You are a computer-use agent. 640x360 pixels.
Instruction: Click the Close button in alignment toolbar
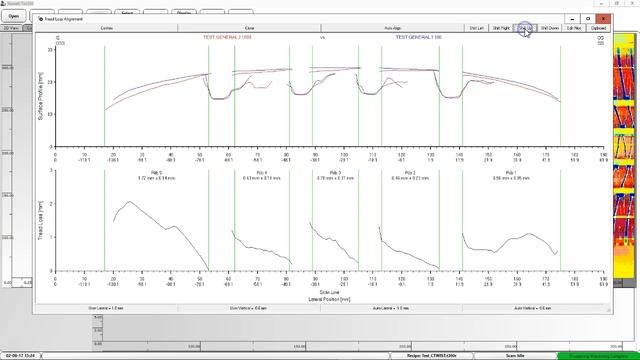point(249,28)
